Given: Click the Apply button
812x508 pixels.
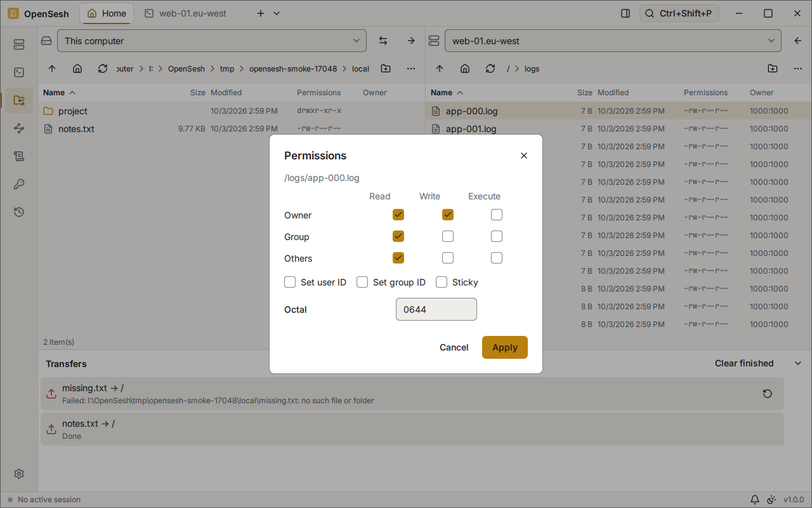Looking at the screenshot, I should point(505,347).
